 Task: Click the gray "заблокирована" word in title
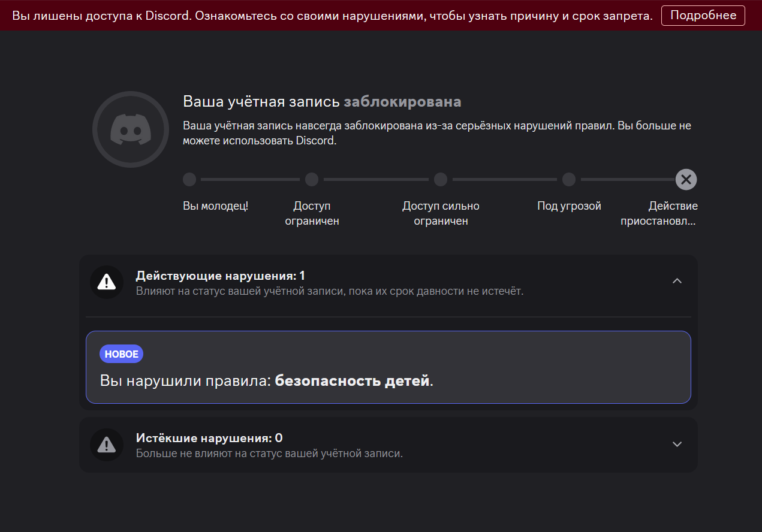coord(402,101)
